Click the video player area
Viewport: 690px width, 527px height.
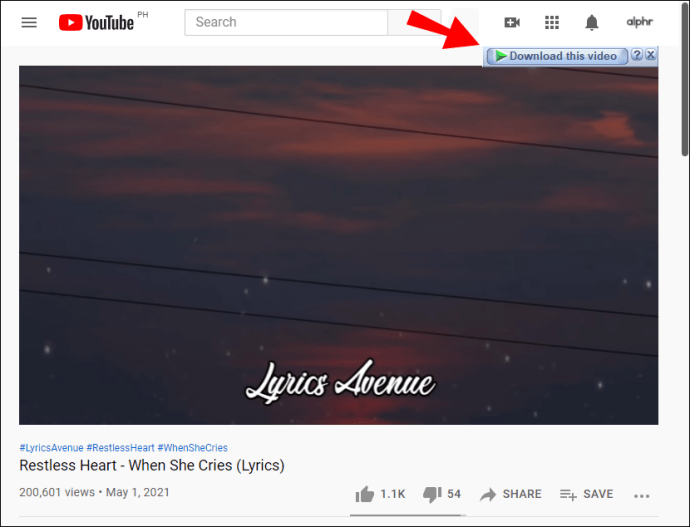(338, 245)
